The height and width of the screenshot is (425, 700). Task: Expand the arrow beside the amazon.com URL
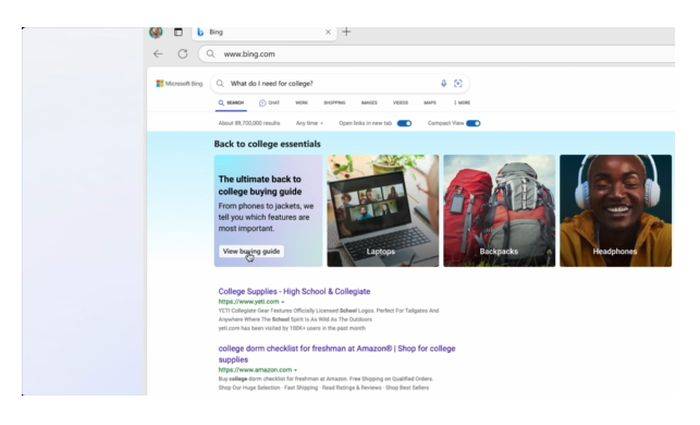click(296, 371)
